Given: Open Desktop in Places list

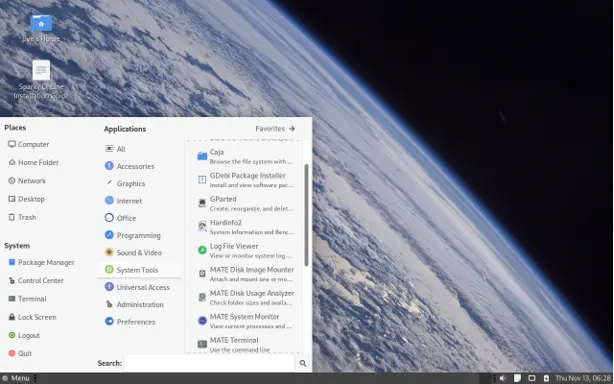Looking at the screenshot, I should point(27,199).
